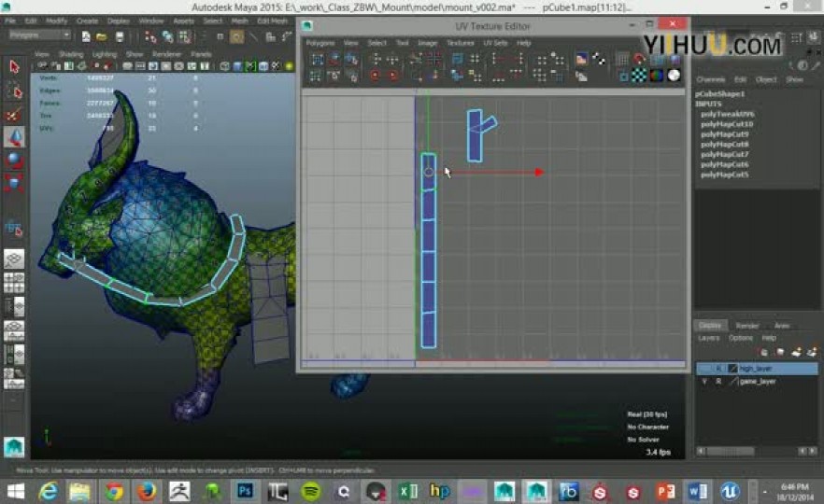824x504 pixels.
Task: Switch to the Anim layer tab
Action: pos(782,326)
